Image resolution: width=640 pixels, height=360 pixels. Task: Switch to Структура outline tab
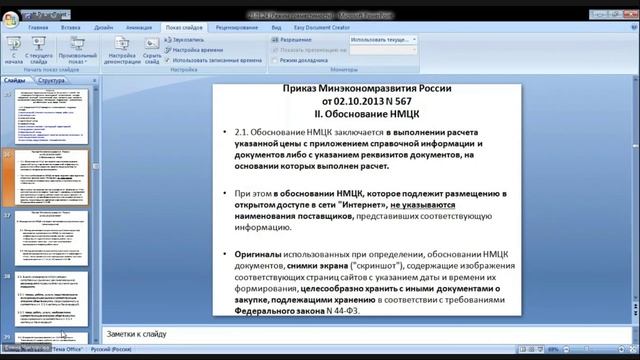tap(51, 80)
